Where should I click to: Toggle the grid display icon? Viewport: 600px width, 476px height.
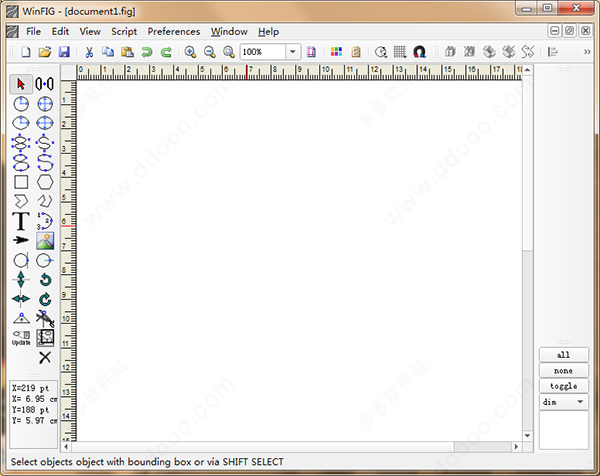400,52
